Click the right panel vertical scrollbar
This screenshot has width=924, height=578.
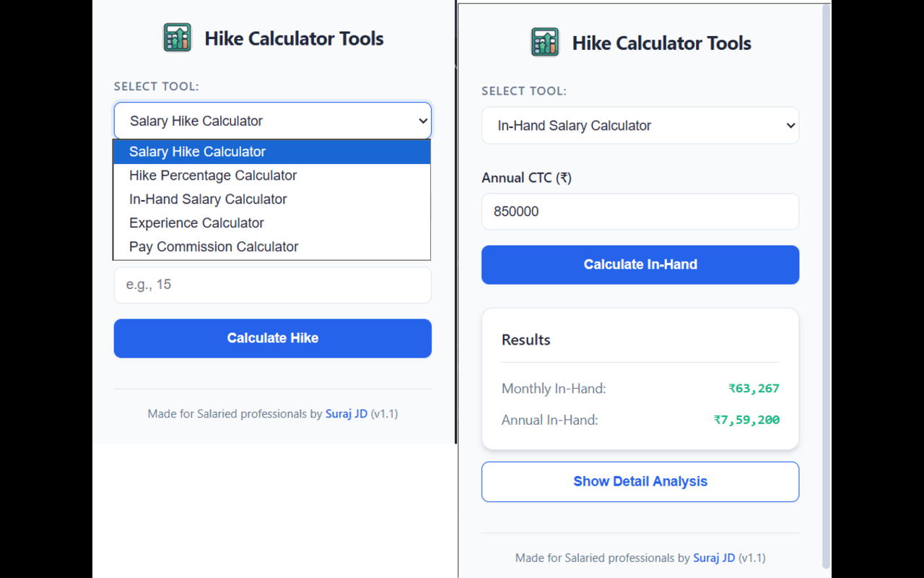(827, 289)
